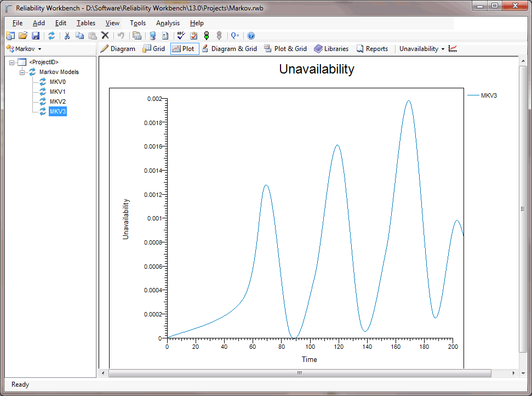Open the Reports view
The width and height of the screenshot is (532, 396).
coord(372,49)
